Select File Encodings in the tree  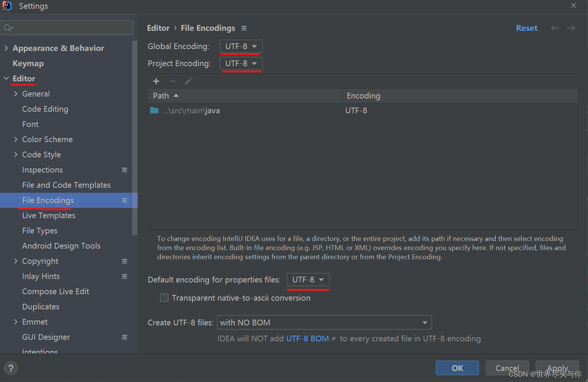[x=48, y=200]
